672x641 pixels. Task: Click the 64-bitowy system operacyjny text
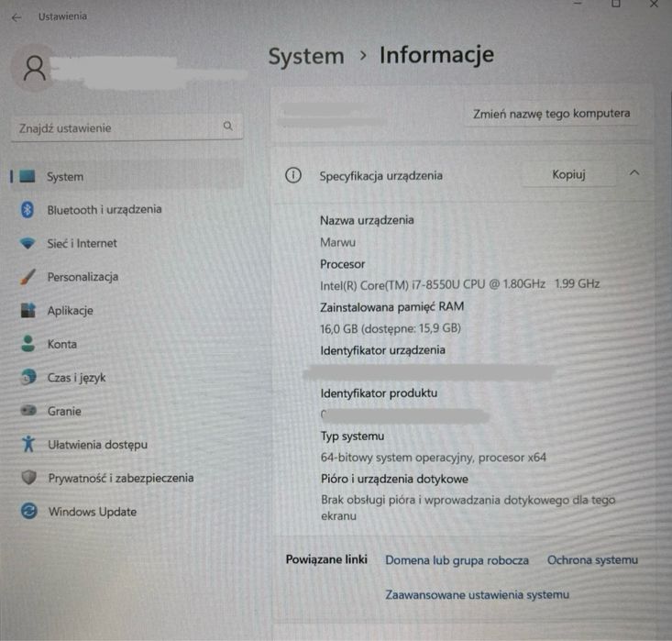[434, 458]
